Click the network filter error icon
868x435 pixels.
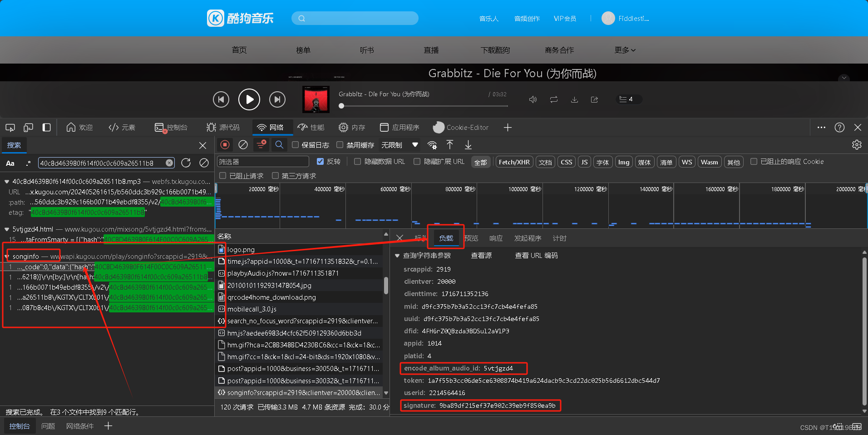pos(261,145)
